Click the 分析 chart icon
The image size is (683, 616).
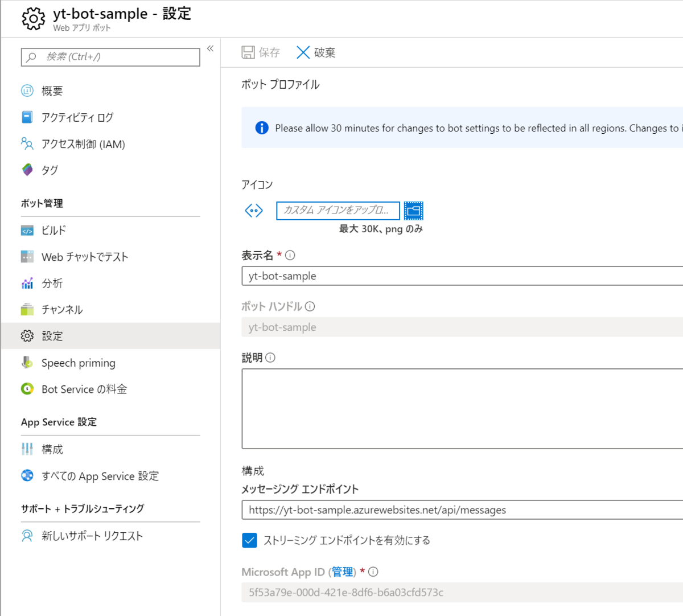tap(27, 283)
